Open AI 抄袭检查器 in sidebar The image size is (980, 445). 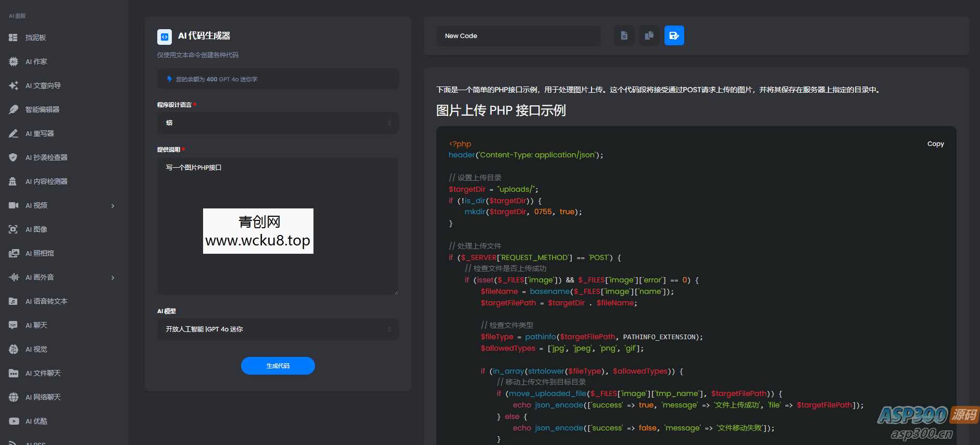(46, 157)
